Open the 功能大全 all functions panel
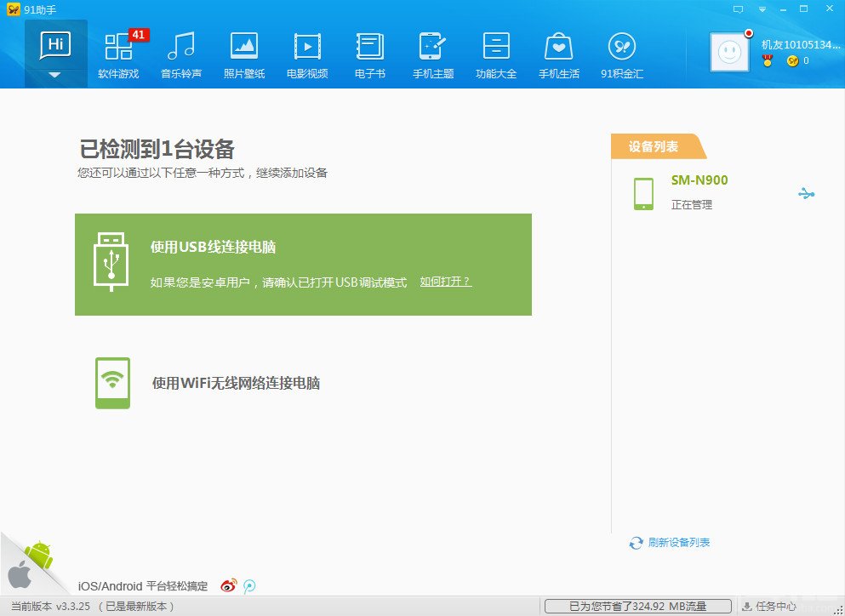This screenshot has width=845, height=616. tap(494, 51)
